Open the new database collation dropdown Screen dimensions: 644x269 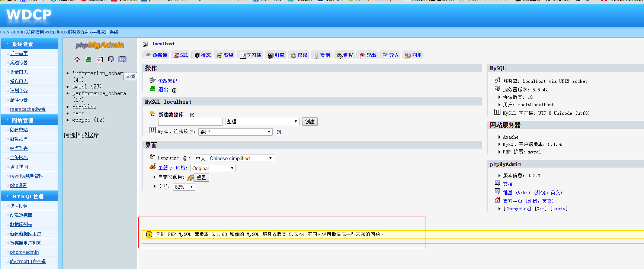pyautogui.click(x=262, y=121)
